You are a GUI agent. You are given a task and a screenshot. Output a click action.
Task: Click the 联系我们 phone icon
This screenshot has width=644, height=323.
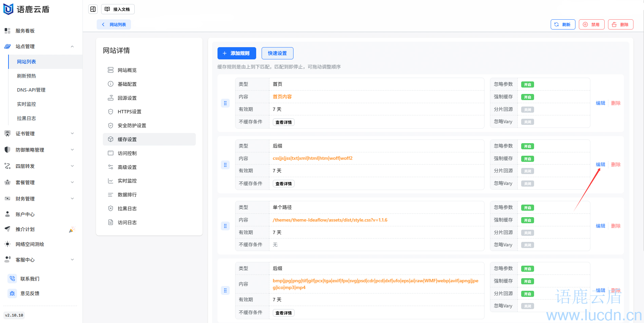[12, 279]
